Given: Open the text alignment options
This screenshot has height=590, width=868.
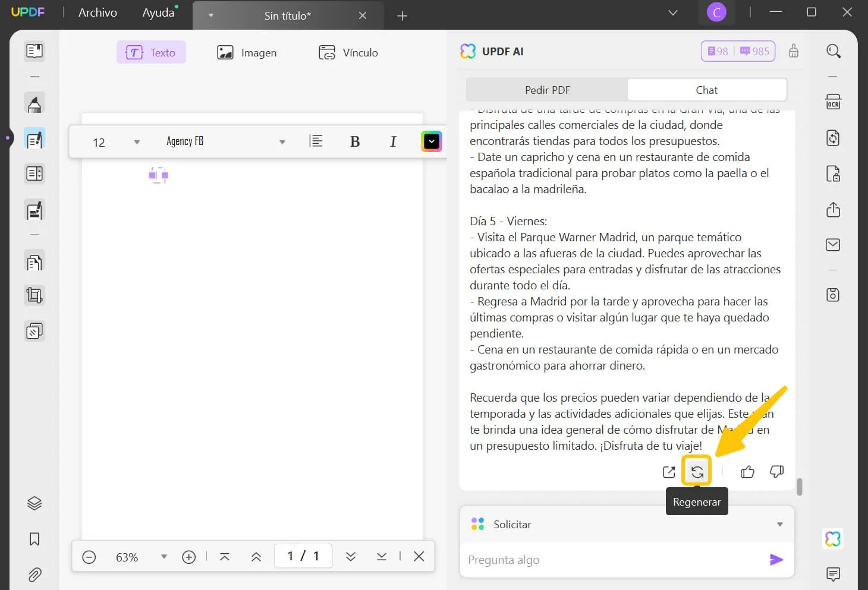Looking at the screenshot, I should pyautogui.click(x=316, y=141).
